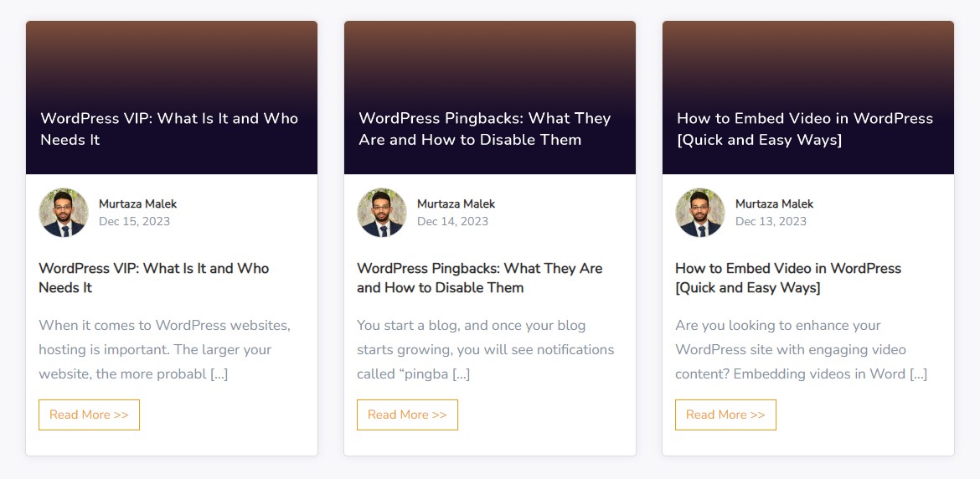Select Murtaza Malek name on Pingbacks card

coord(456,203)
